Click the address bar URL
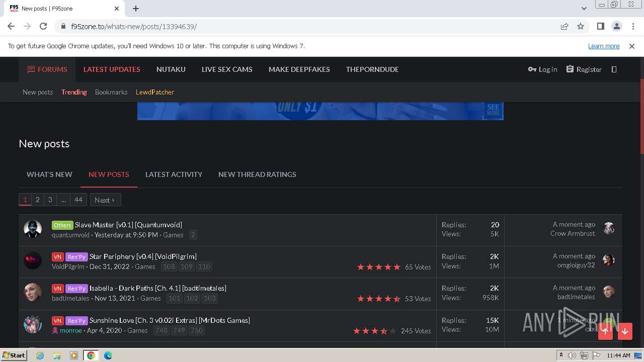 [134, 27]
